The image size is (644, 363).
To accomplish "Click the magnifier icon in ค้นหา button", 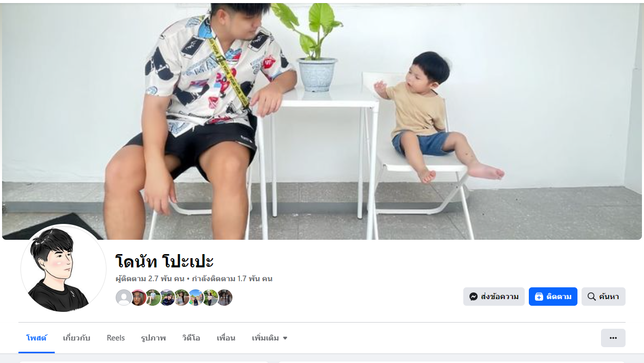I will point(591,297).
